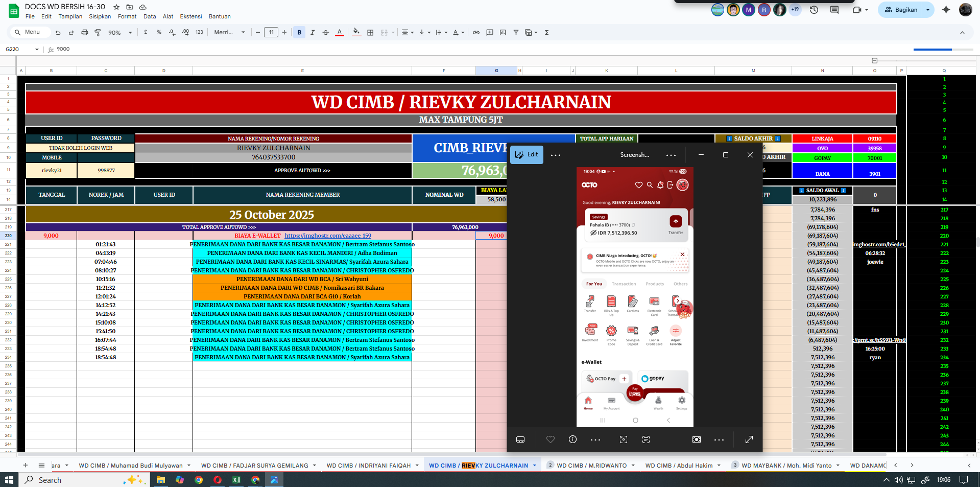Add a comment using the toolbar icon
Viewport: 980px width, 487px height.
point(490,33)
